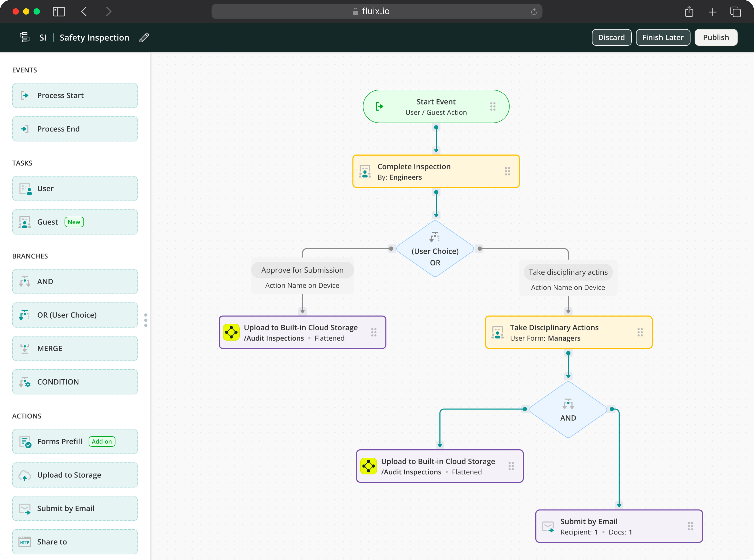Click the workflow list icon beside SI

[25, 37]
